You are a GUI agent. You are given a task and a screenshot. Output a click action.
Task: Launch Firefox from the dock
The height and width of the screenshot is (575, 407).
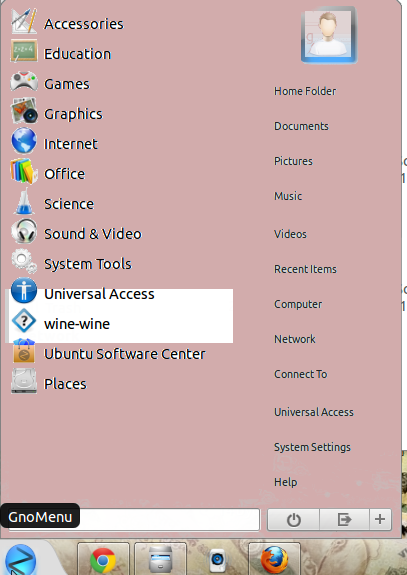(274, 560)
